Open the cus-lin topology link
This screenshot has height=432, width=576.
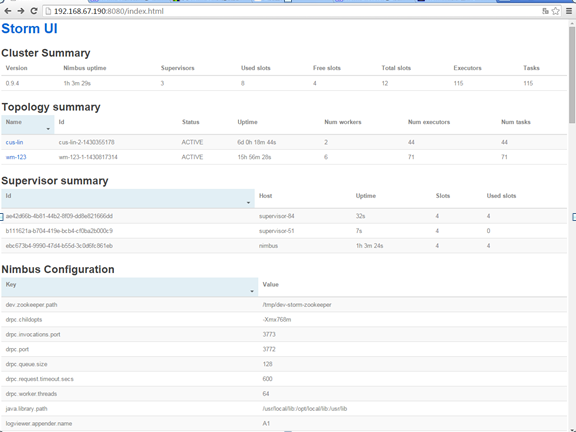[x=14, y=142]
